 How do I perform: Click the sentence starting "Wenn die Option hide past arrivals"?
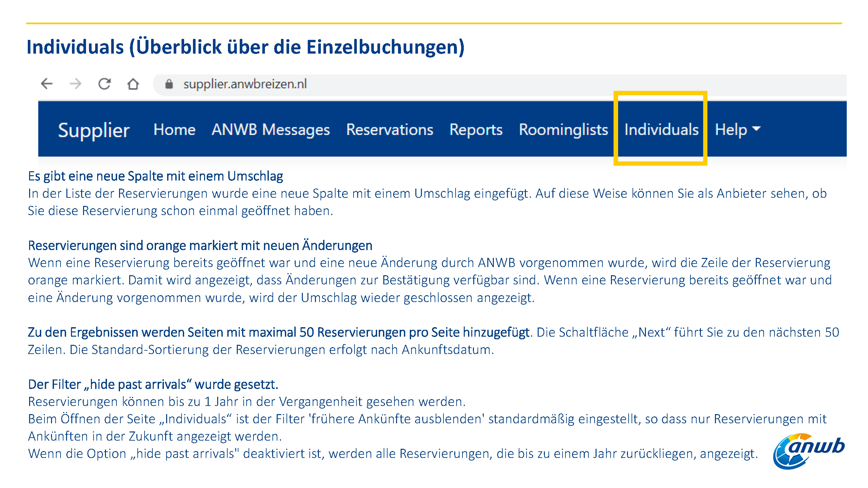pyautogui.click(x=393, y=453)
